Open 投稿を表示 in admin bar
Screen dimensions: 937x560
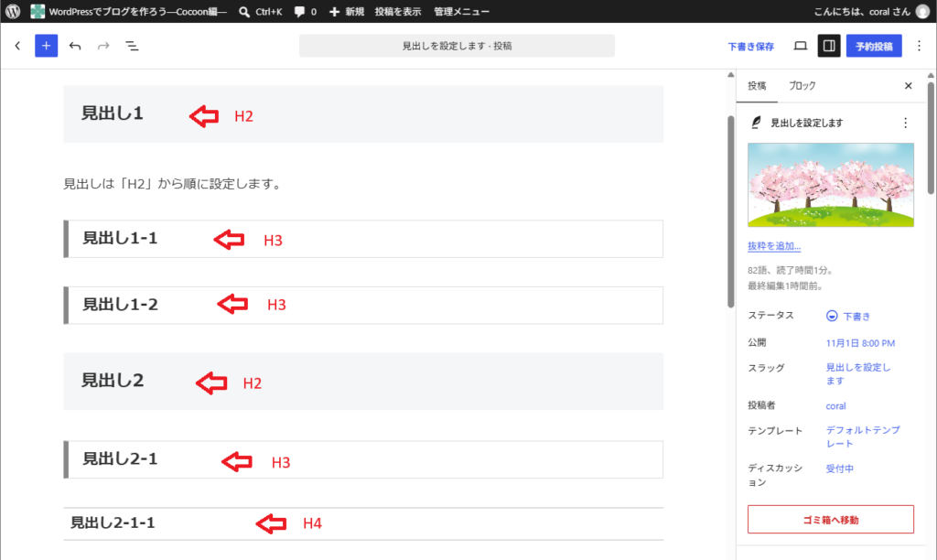click(x=397, y=11)
